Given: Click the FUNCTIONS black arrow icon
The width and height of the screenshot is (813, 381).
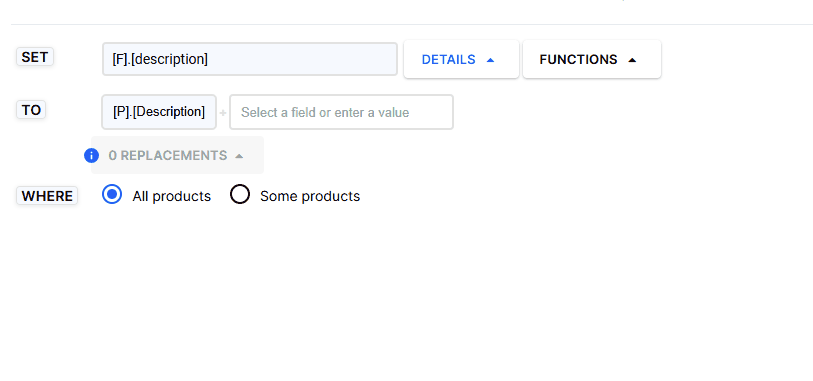Looking at the screenshot, I should tap(632, 60).
